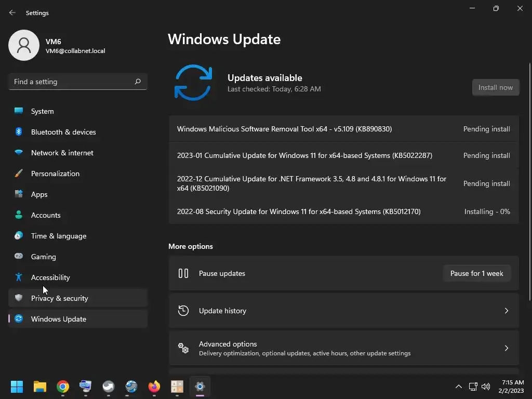This screenshot has height=399, width=532.
Task: Click the Update history clock icon
Action: pos(183,311)
